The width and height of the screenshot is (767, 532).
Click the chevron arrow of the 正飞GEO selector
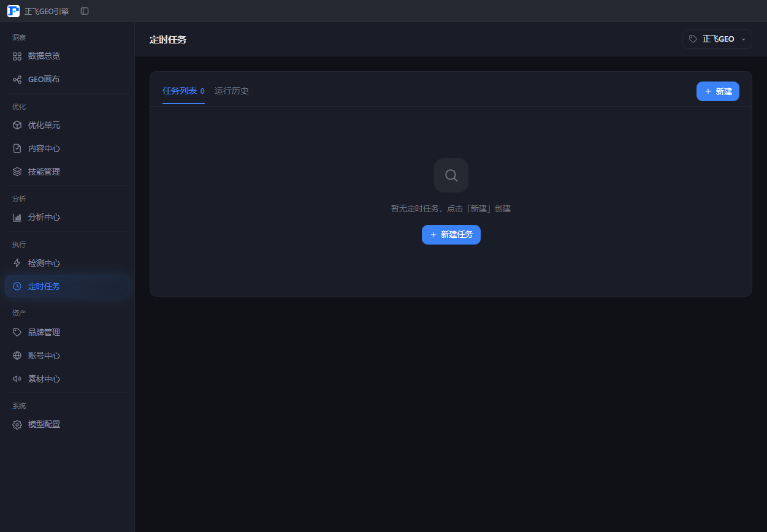click(x=744, y=39)
